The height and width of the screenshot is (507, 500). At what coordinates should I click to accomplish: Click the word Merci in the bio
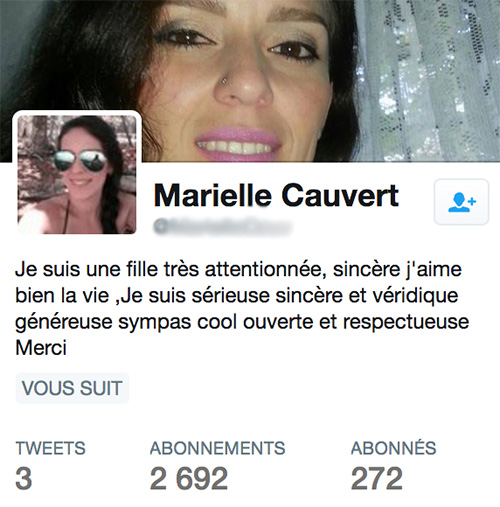(41, 348)
